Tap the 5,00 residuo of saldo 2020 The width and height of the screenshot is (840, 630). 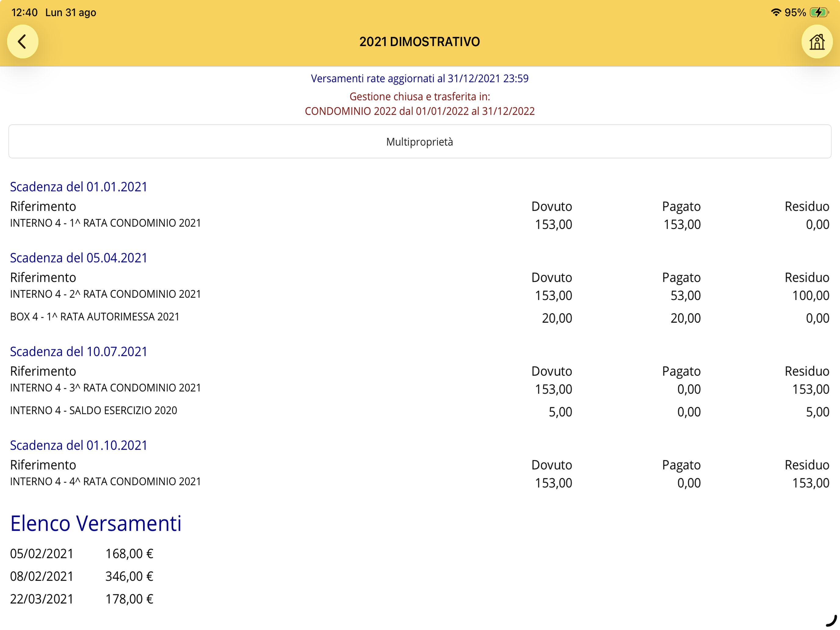(x=818, y=412)
